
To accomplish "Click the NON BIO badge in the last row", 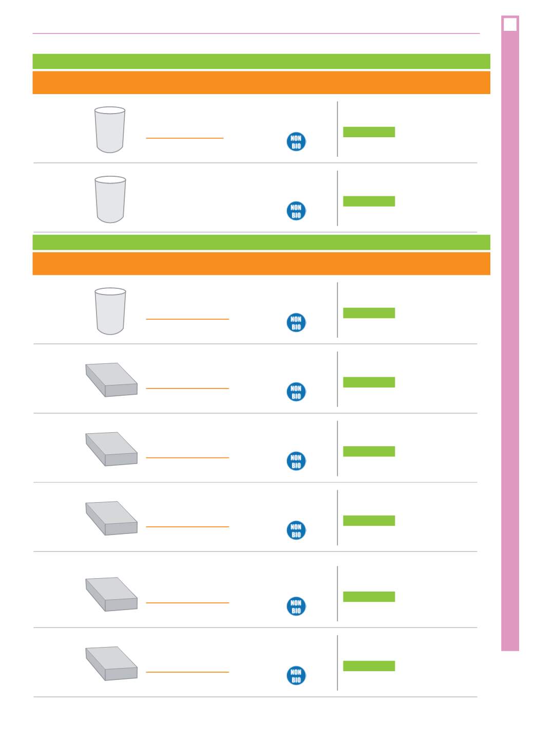I will [296, 676].
